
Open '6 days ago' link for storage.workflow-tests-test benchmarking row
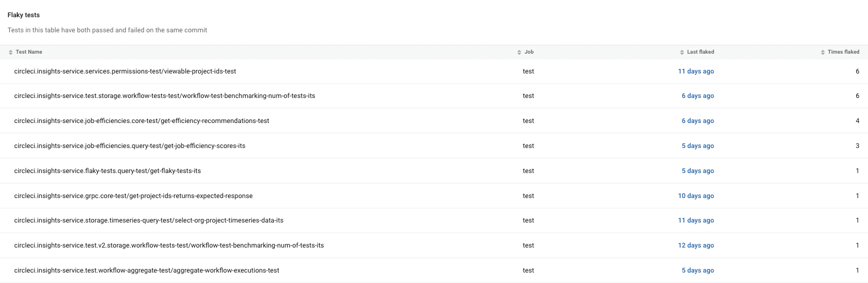pos(698,96)
